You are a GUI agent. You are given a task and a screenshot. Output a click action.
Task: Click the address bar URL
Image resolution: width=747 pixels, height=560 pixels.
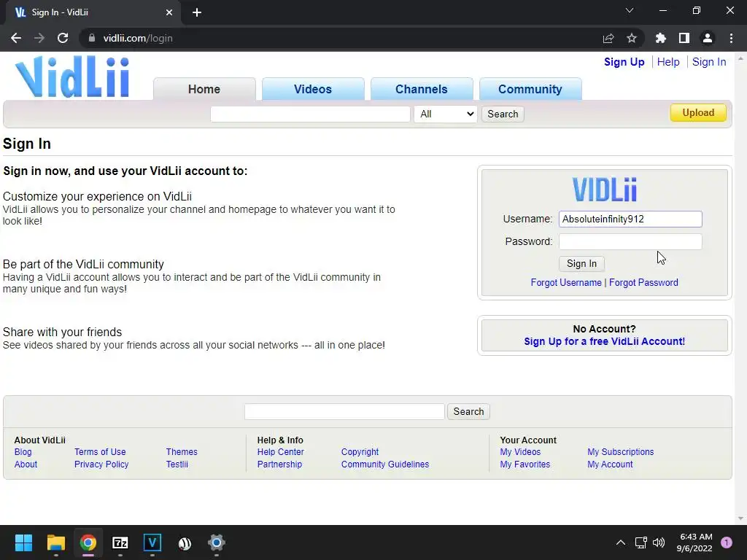(138, 38)
